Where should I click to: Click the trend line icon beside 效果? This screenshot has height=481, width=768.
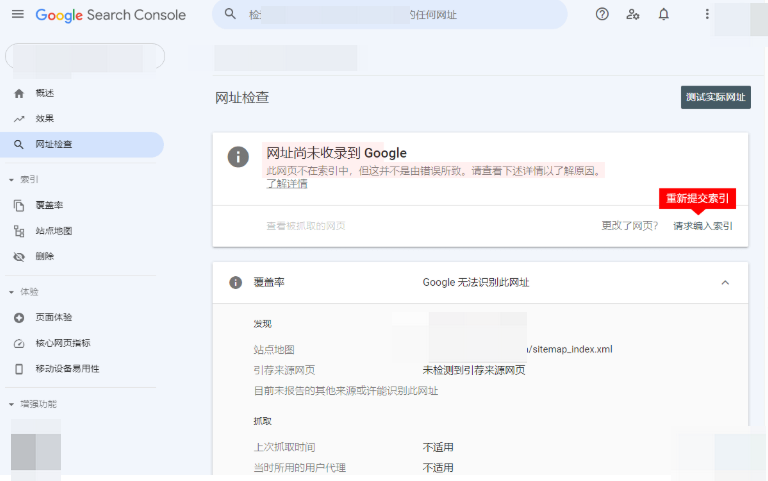[x=19, y=119]
